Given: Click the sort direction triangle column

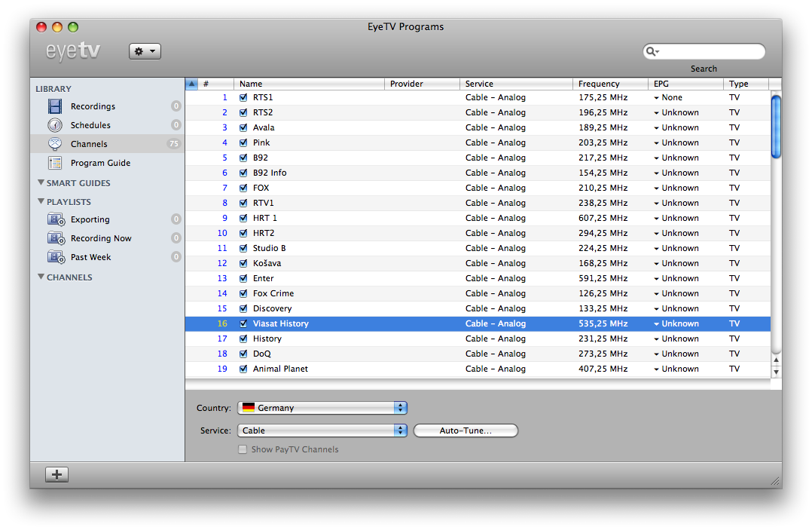Looking at the screenshot, I should [191, 84].
